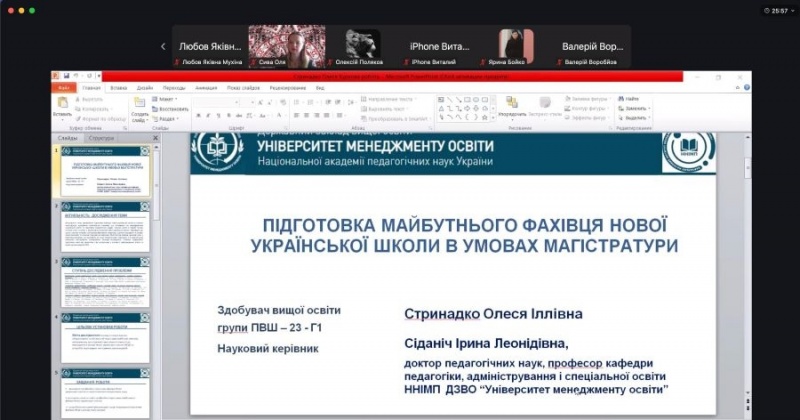
Task: Expand the Replace (Заменить) dropdown
Action: coord(634,108)
